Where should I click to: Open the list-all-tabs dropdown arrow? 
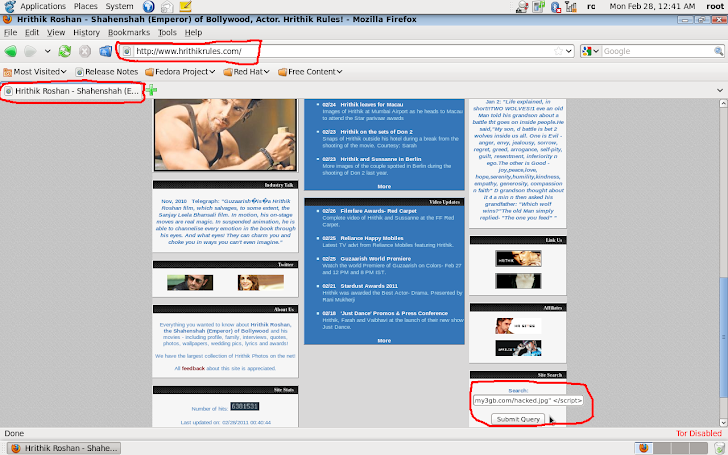[720, 90]
